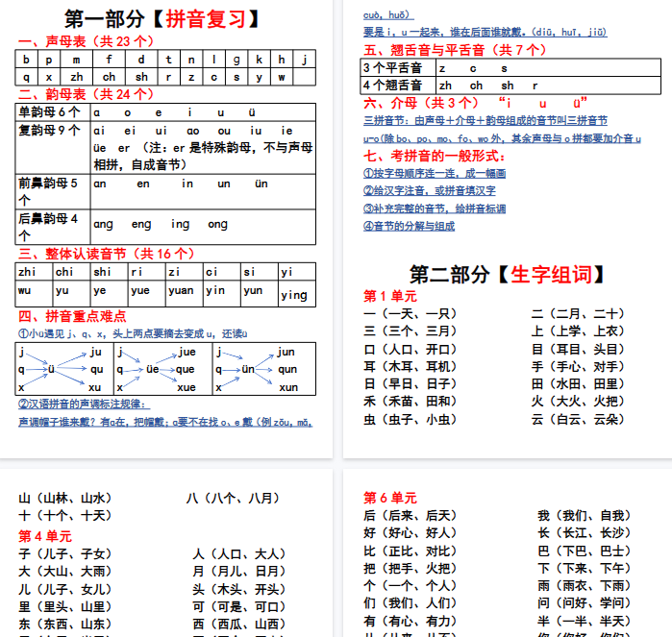Click the red heading 四、拼音重点难点
672x637 pixels.
(71, 316)
